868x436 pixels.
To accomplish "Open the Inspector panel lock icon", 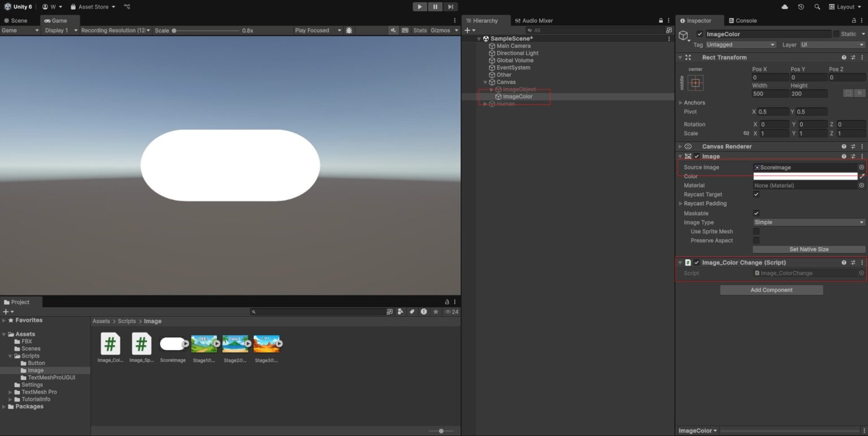I will pos(854,20).
